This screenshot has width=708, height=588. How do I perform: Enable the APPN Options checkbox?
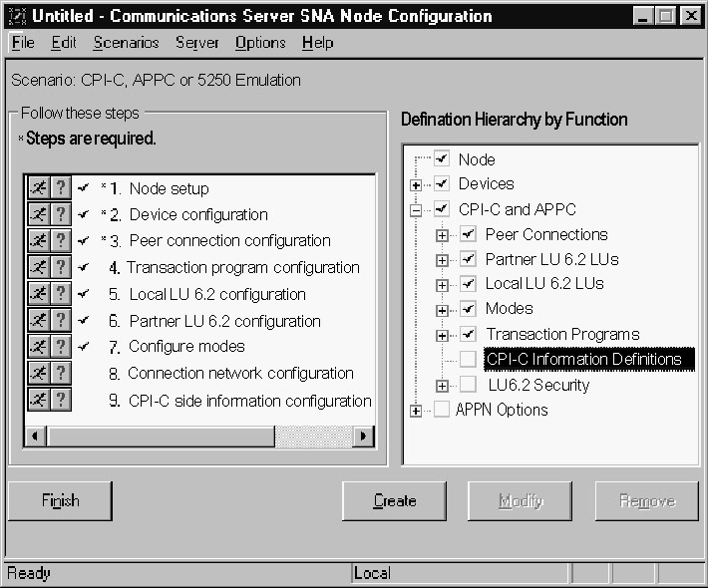(x=442, y=410)
